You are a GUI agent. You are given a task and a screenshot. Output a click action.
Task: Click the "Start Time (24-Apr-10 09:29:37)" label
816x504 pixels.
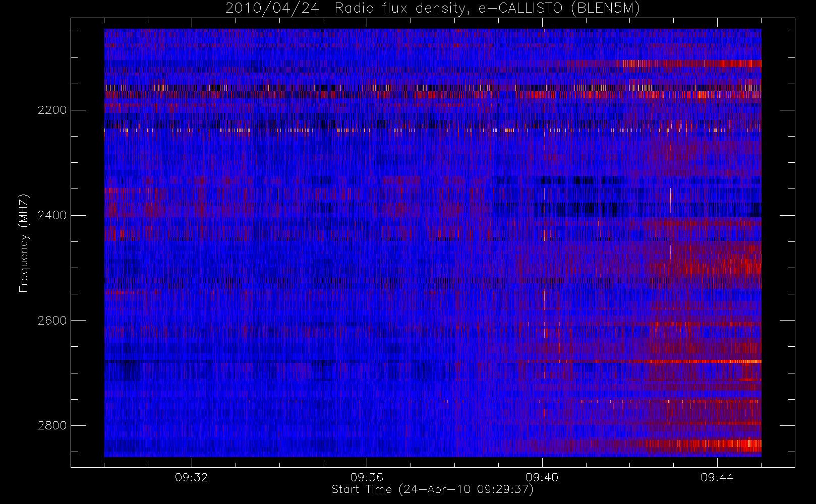click(x=432, y=489)
